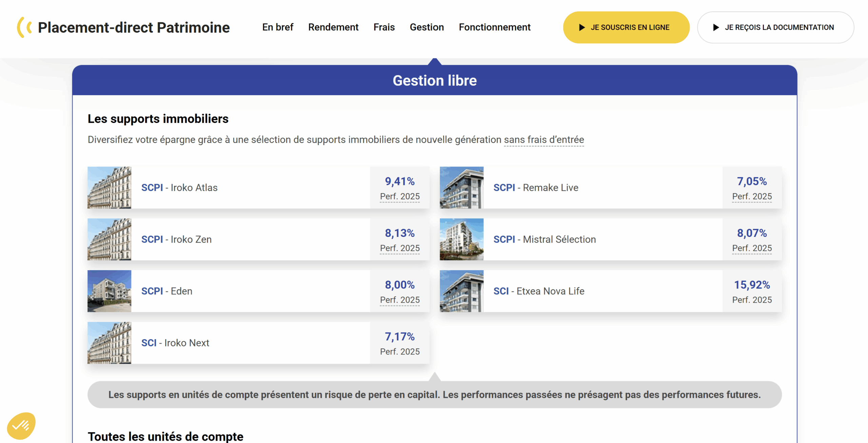Select the SCPI - Eden label

[167, 291]
